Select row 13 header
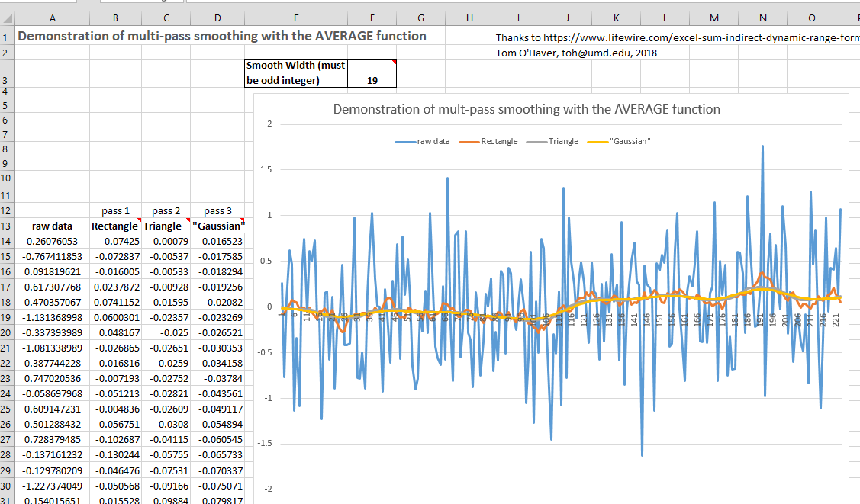 5,226
